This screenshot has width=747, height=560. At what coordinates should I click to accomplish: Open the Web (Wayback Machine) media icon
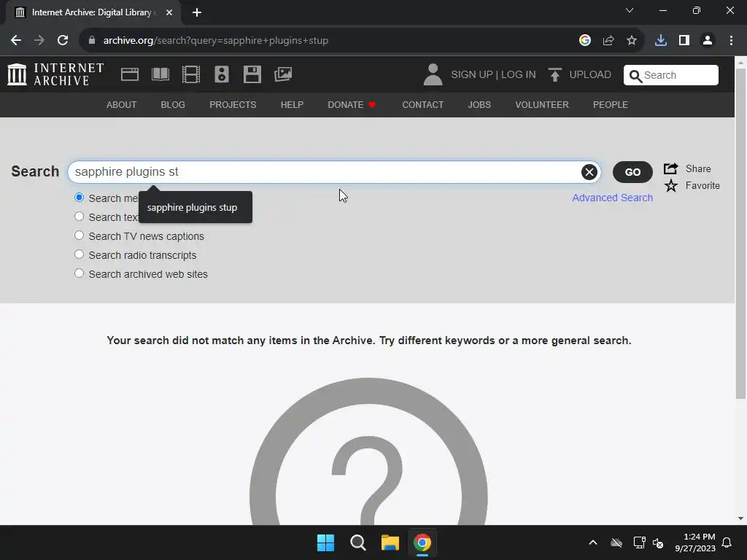click(x=130, y=74)
